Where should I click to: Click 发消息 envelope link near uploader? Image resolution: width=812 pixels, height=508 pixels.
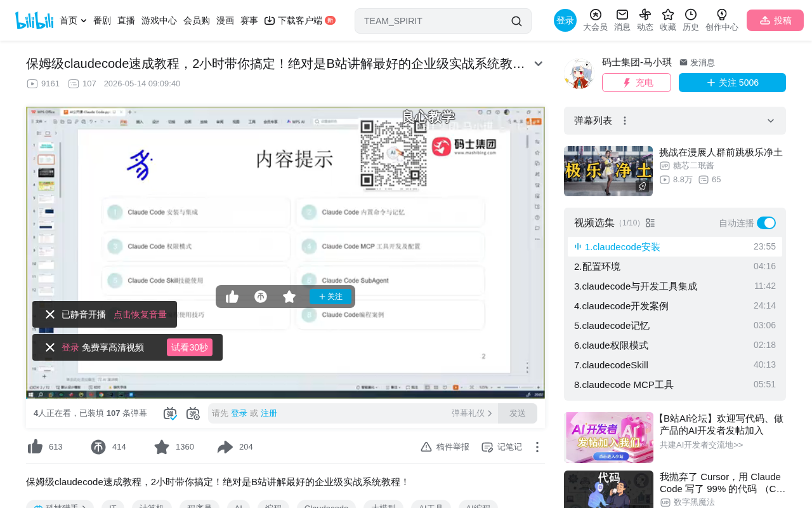pos(697,62)
